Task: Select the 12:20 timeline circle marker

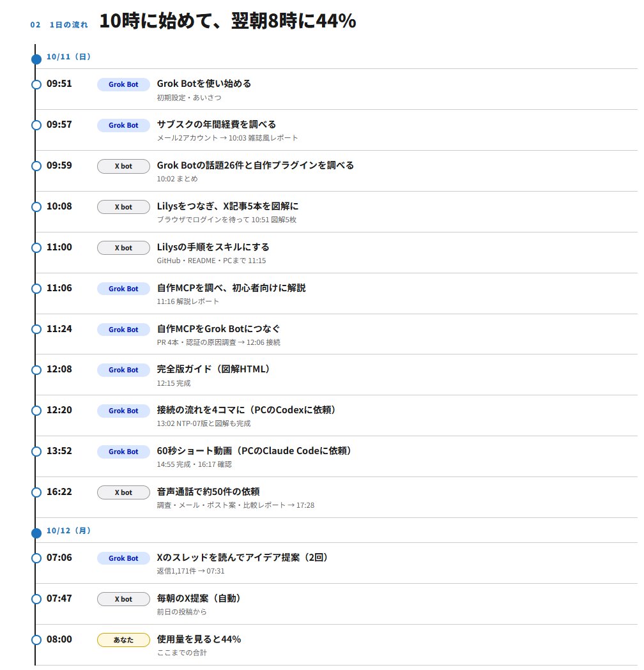Action: tap(36, 411)
